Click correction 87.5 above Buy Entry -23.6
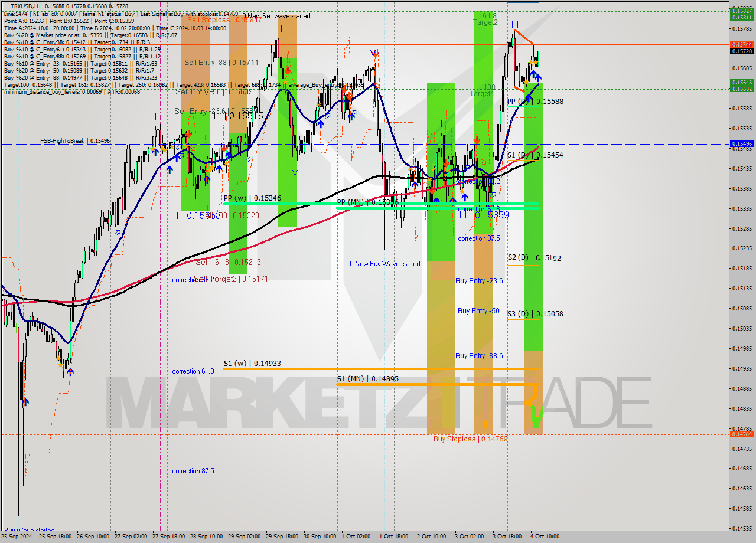Viewport: 756px width, 543px height. coord(479,238)
